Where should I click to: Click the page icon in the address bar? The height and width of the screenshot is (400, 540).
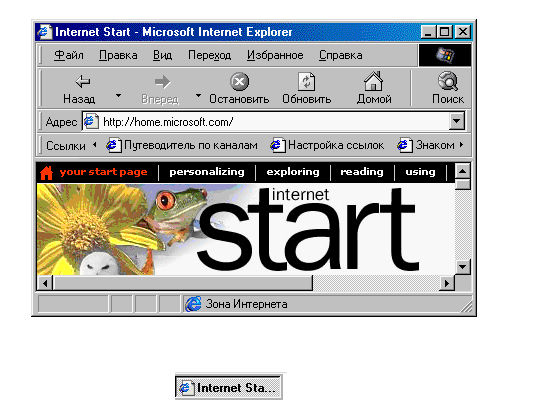click(x=91, y=121)
